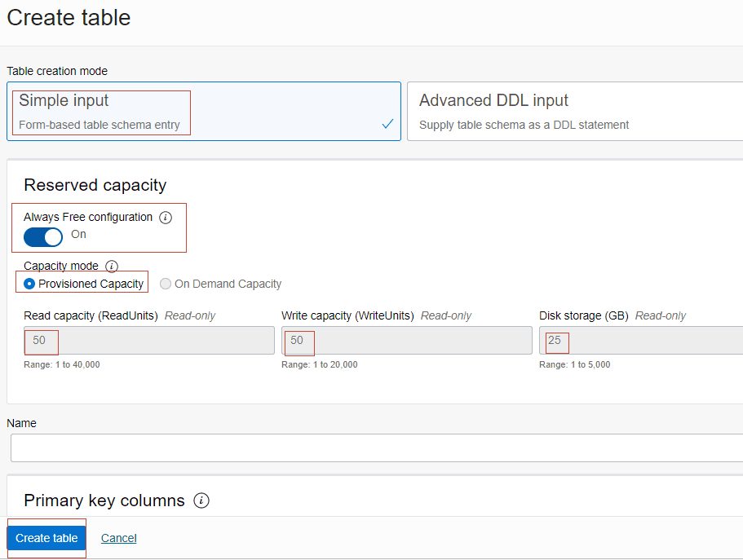Click the Reserved capacity heading
Viewport: 743px width, 560px height.
95,185
